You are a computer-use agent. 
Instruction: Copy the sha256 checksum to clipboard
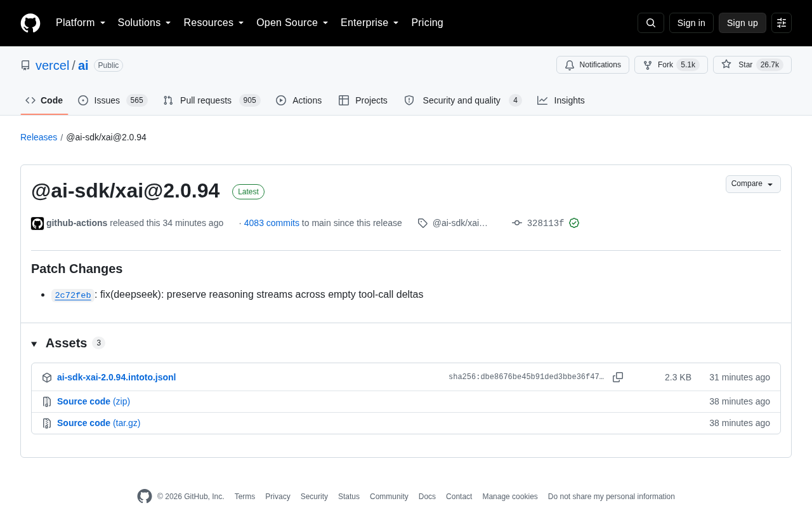(618, 377)
